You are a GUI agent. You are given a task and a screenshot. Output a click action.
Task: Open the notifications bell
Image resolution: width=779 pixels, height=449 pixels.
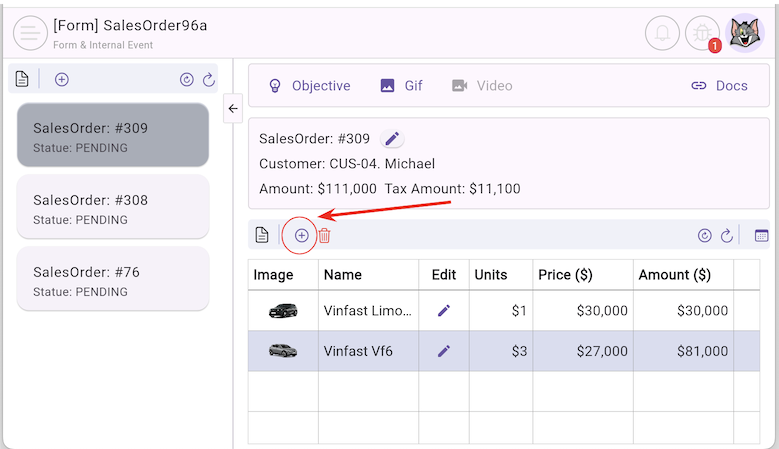662,33
